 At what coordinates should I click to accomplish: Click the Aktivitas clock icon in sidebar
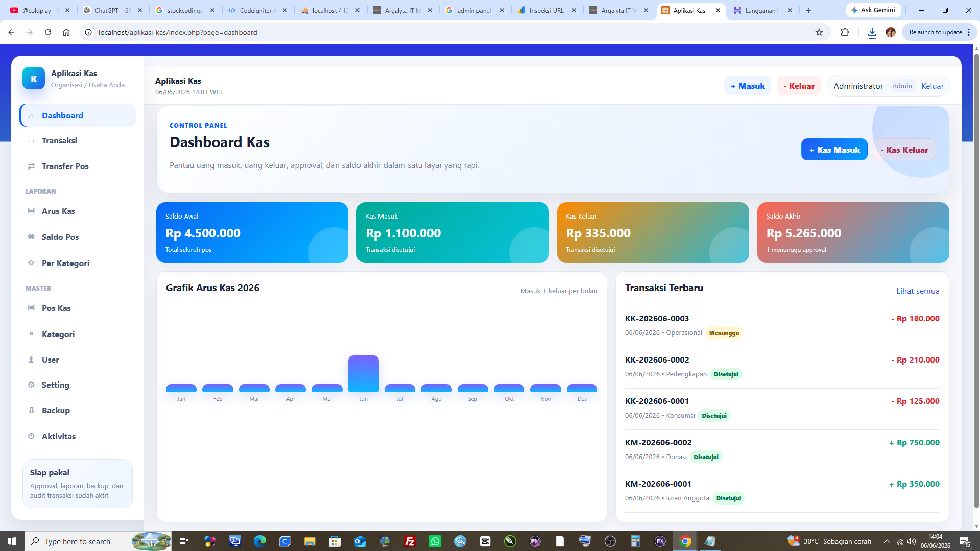click(31, 436)
